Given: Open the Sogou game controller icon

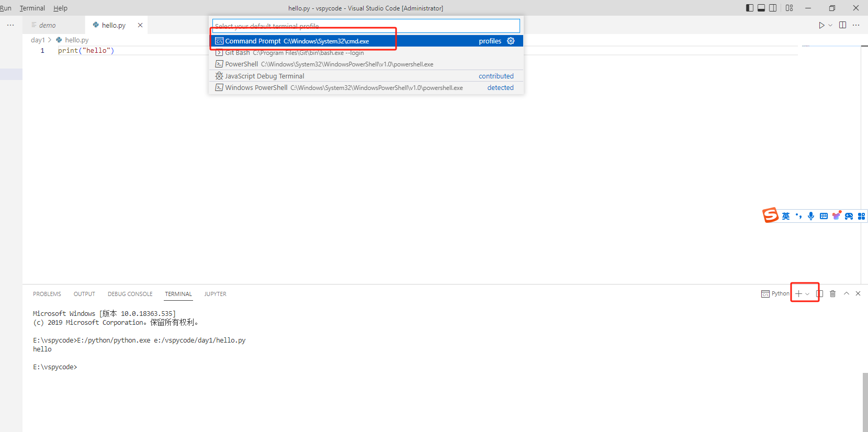Looking at the screenshot, I should [x=849, y=216].
